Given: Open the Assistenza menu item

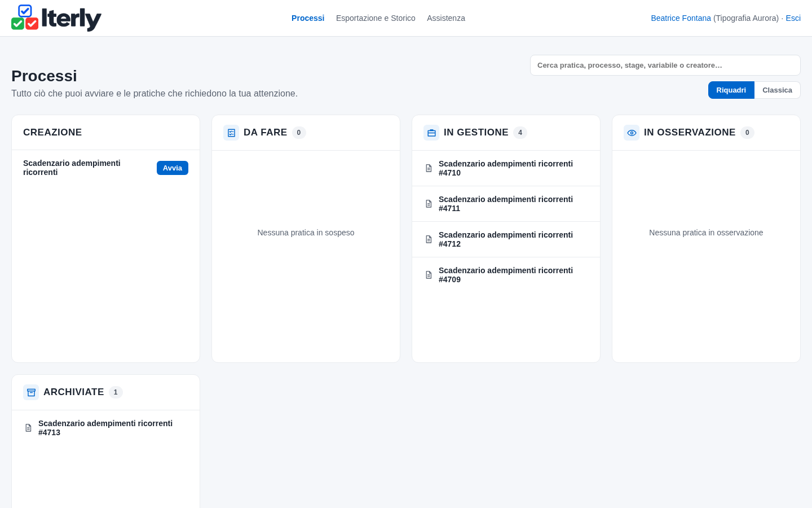Looking at the screenshot, I should click(446, 18).
